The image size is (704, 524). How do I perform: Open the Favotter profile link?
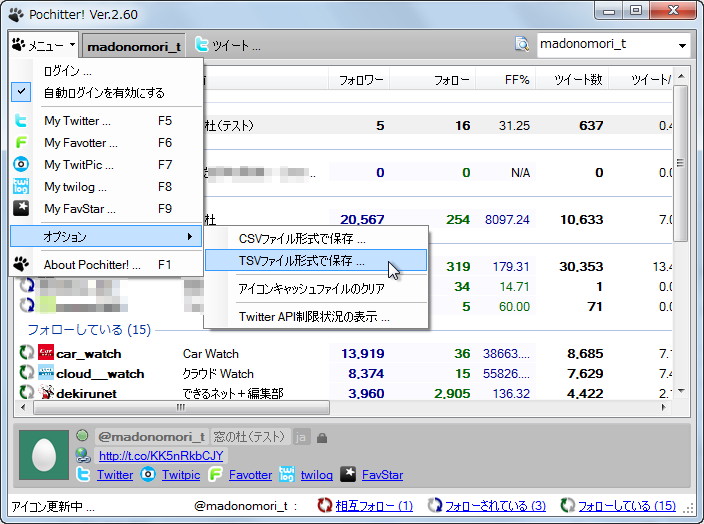(250, 475)
